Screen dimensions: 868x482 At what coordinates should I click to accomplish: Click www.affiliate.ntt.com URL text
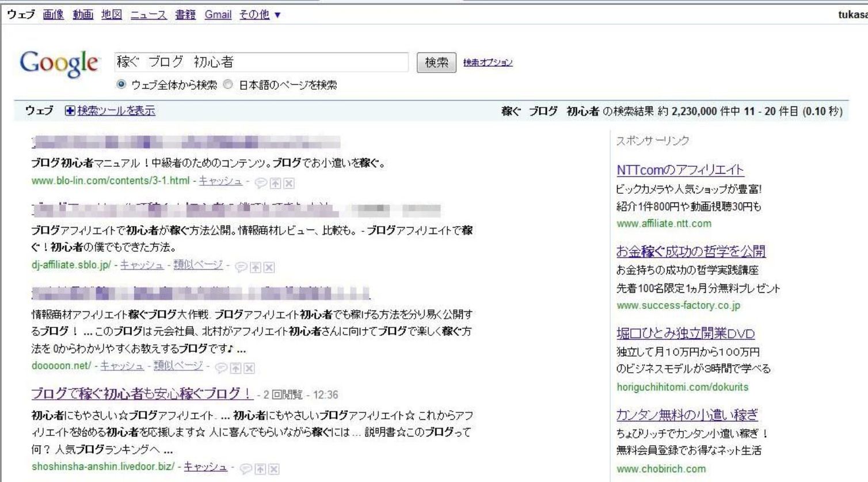coord(664,224)
